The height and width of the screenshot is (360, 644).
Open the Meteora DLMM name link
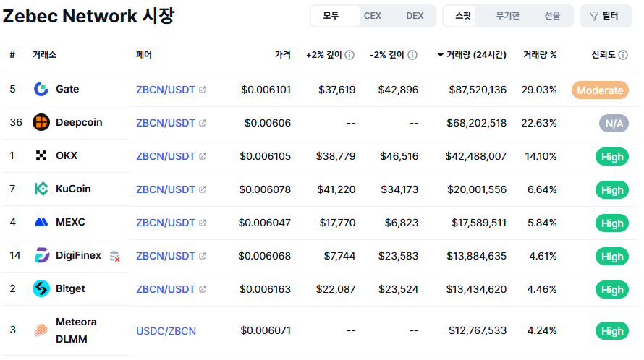(x=76, y=330)
